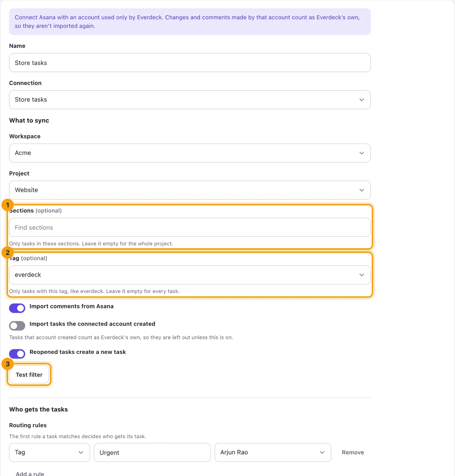Click the Workspace label
Viewport: 455px width, 476px height.
25,136
